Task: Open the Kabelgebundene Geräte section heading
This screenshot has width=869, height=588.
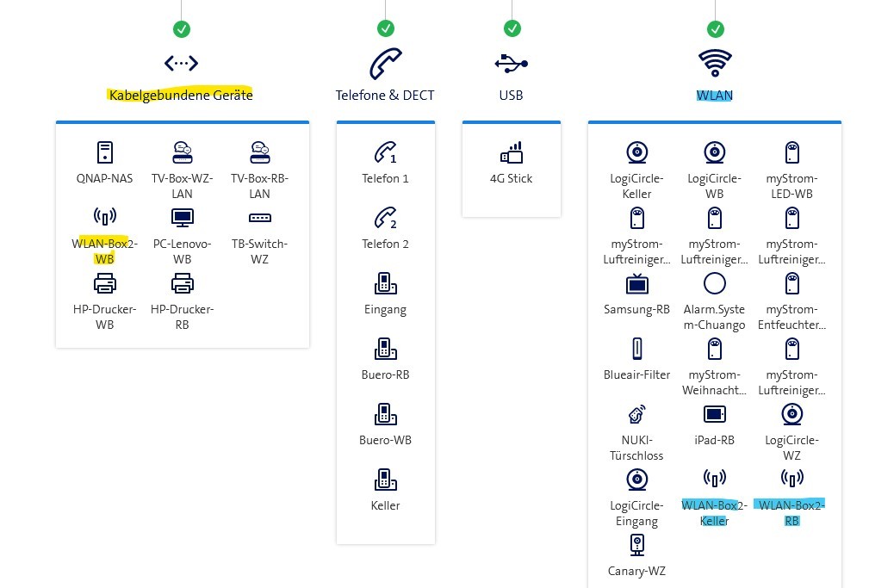Action: tap(181, 95)
